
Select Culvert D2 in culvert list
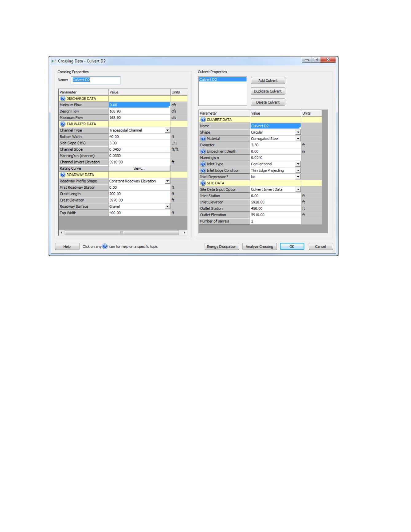pyautogui.click(x=223, y=80)
